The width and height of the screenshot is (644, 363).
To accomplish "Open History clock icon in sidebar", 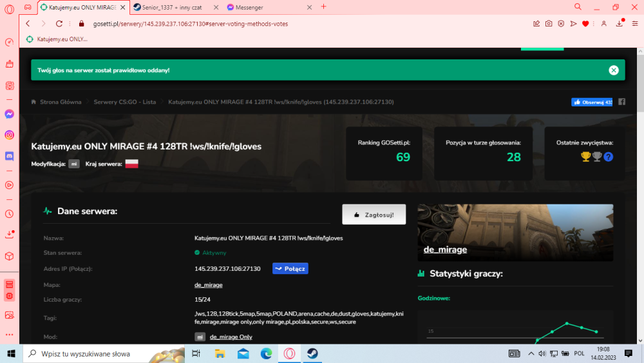I will (10, 214).
